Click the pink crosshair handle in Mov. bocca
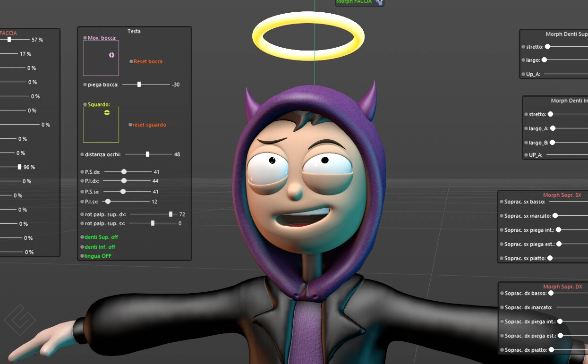Screen dimensions: 588x364 point(112,55)
